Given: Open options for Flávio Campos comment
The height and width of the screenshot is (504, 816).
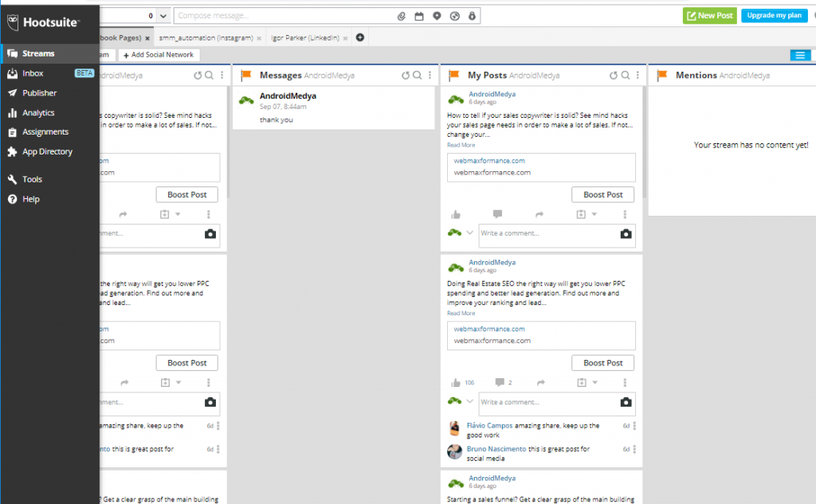Looking at the screenshot, I should (x=634, y=426).
